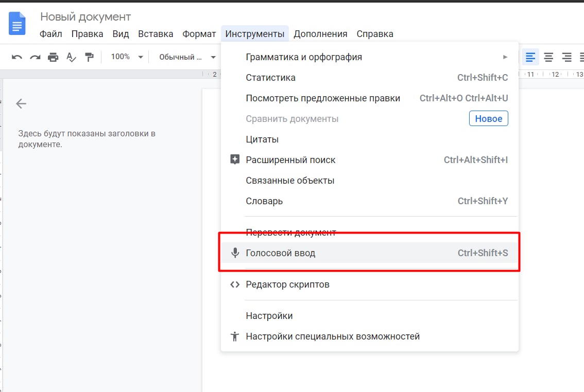
Task: Open the Обычный text style dropdown
Action: tap(187, 57)
